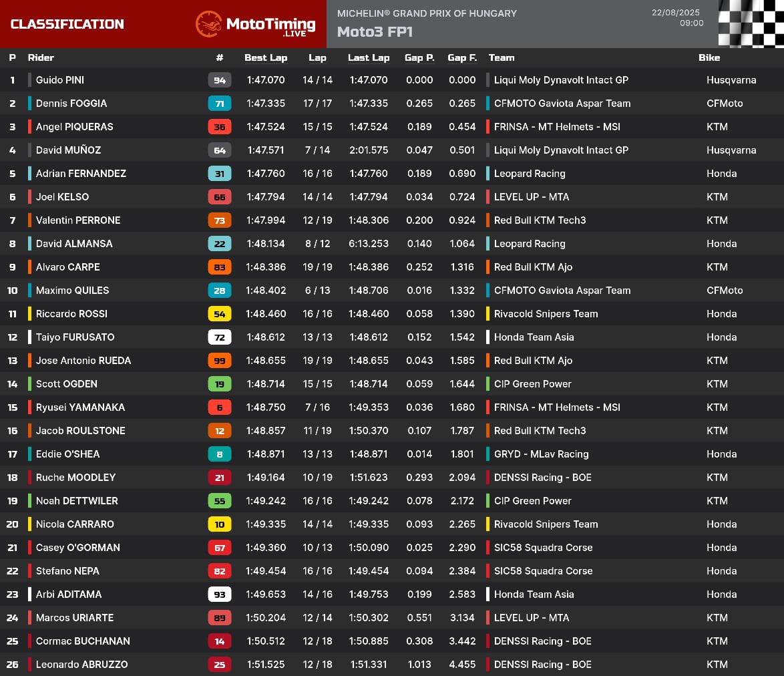
Task: Click Husqvarna in Guido Pini's row
Action: pos(731,80)
